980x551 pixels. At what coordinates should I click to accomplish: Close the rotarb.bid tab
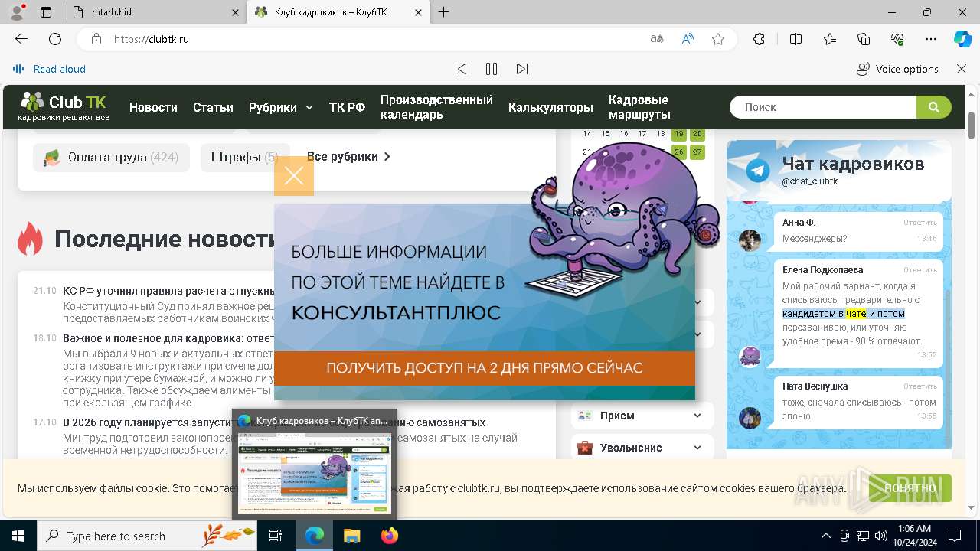(234, 12)
